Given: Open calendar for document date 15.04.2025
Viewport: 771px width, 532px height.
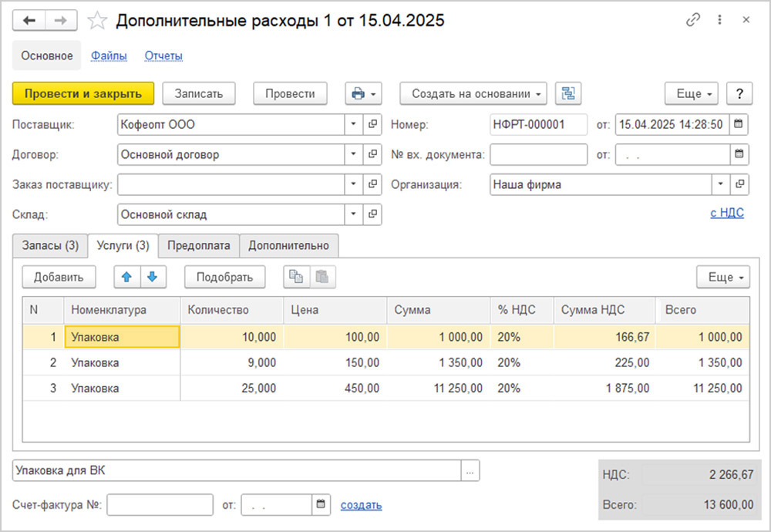Looking at the screenshot, I should [x=739, y=124].
